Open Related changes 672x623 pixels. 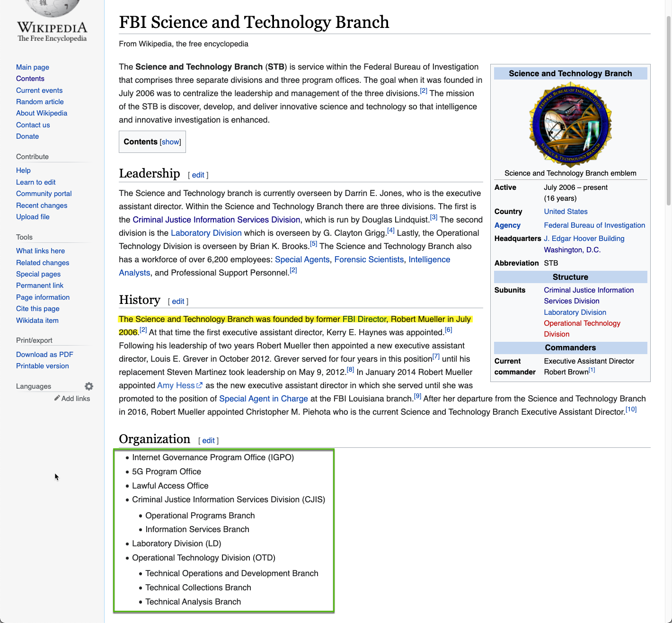coord(43,263)
